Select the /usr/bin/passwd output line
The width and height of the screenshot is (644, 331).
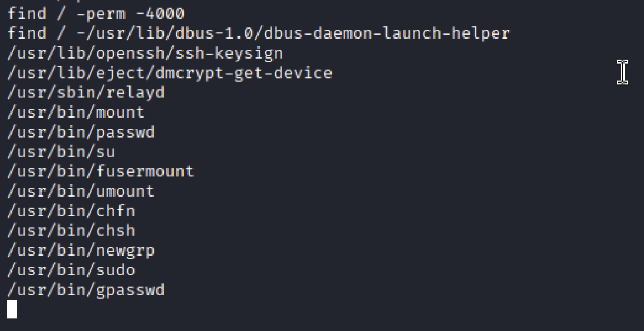tap(81, 132)
